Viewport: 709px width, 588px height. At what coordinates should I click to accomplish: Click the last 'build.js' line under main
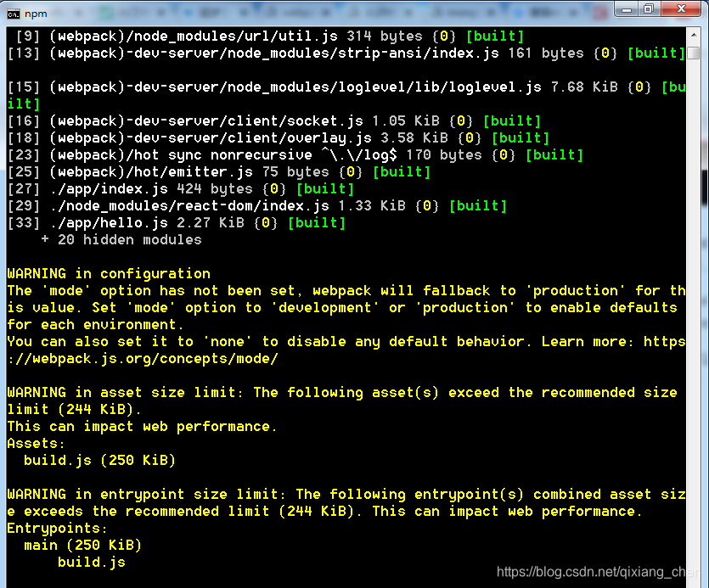(92, 562)
